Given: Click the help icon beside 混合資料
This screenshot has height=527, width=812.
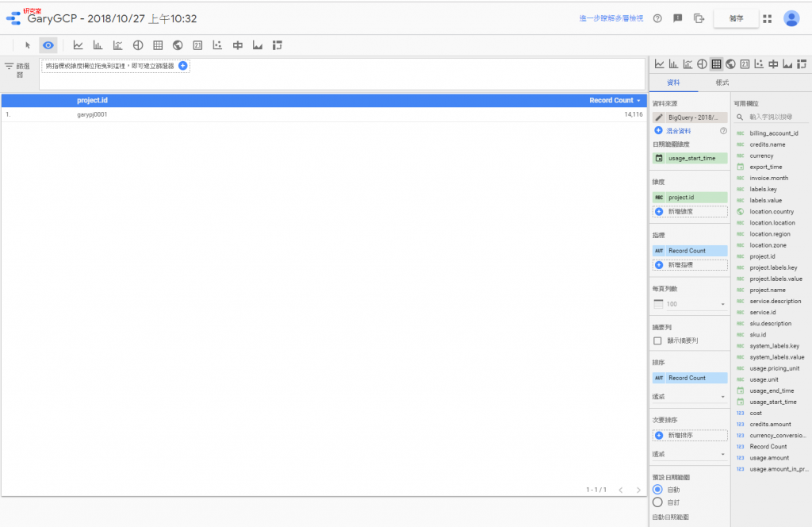Looking at the screenshot, I should pos(723,131).
